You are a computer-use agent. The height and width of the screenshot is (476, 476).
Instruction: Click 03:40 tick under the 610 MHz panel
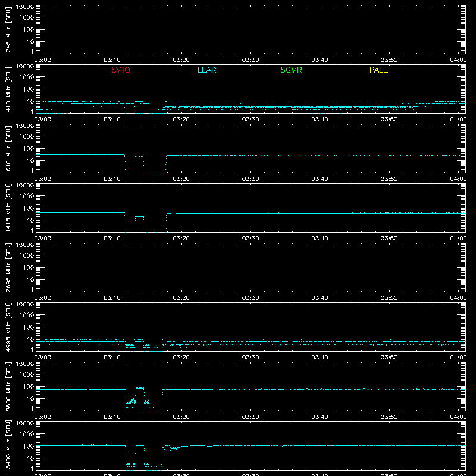[320, 179]
